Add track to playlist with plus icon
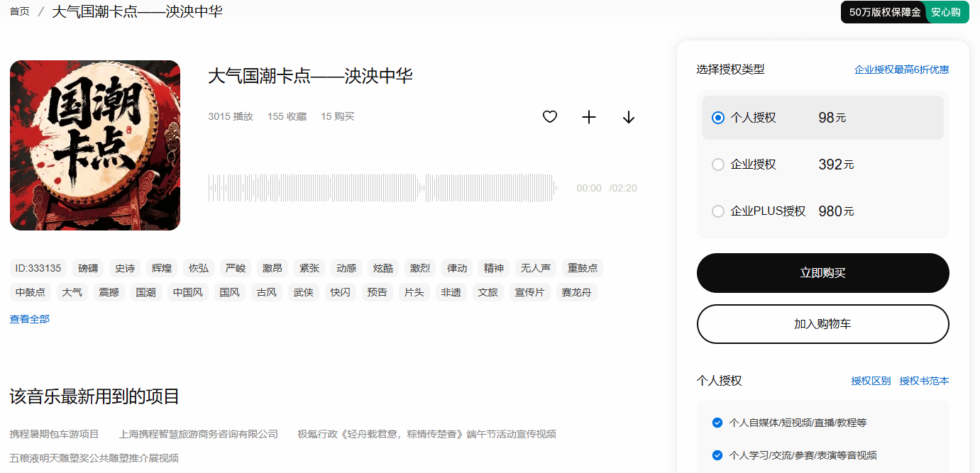The image size is (980, 473). [x=589, y=117]
